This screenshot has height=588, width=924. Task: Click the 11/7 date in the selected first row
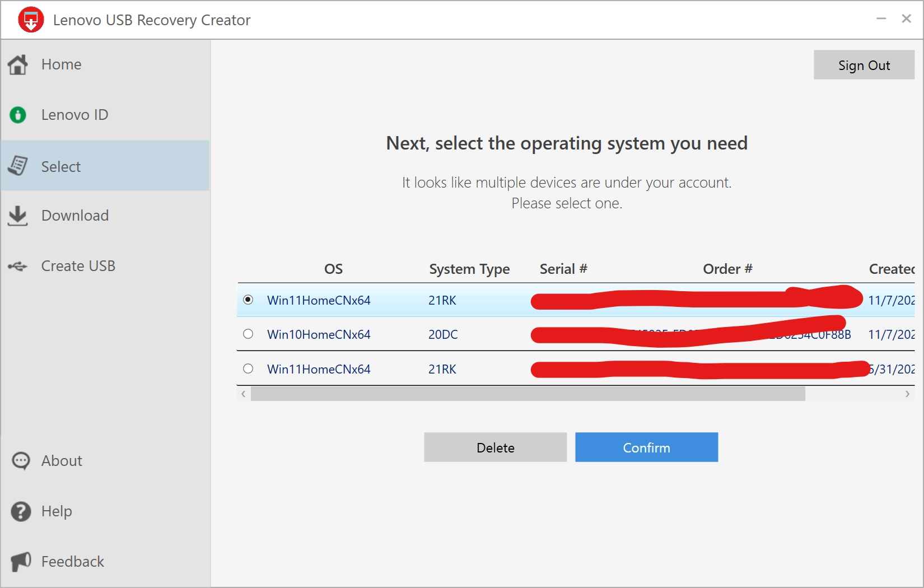892,300
